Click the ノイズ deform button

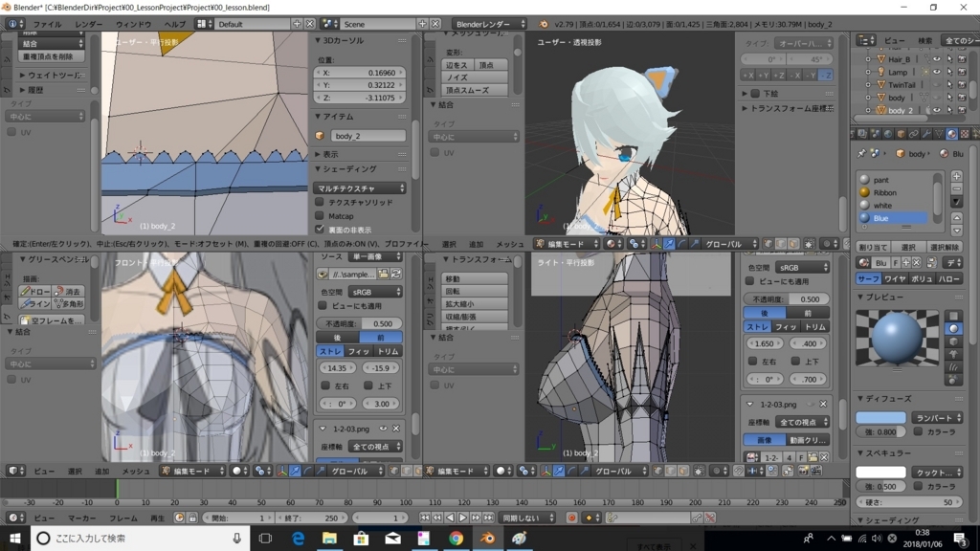coord(475,77)
